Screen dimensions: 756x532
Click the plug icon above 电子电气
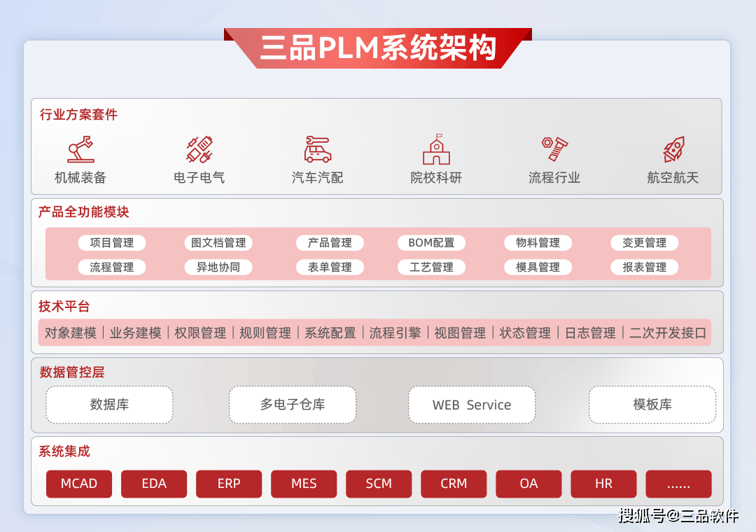coord(199,149)
